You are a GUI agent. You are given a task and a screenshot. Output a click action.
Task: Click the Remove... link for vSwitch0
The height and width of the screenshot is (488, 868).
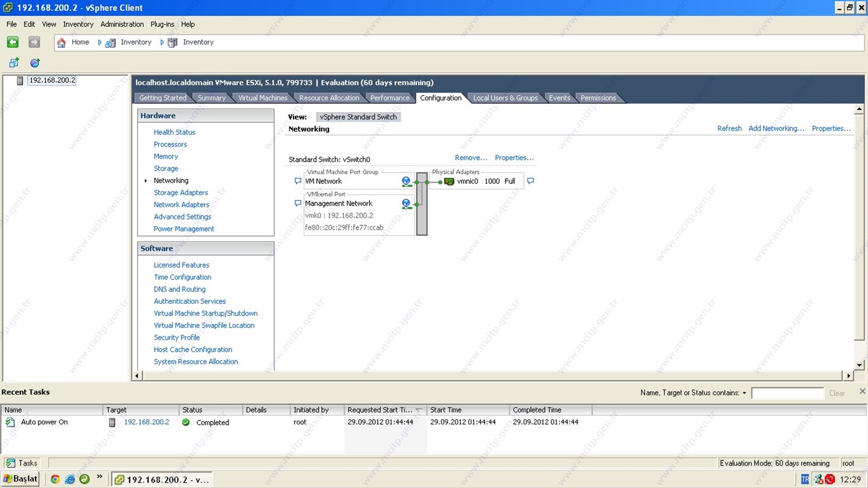point(471,158)
